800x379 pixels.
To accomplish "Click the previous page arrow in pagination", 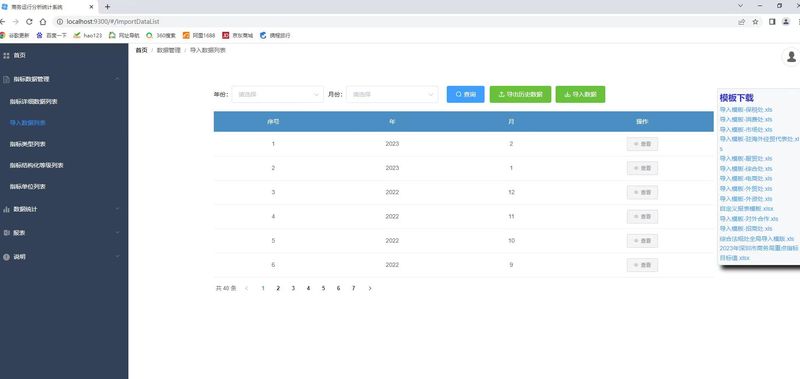I will click(x=246, y=289).
